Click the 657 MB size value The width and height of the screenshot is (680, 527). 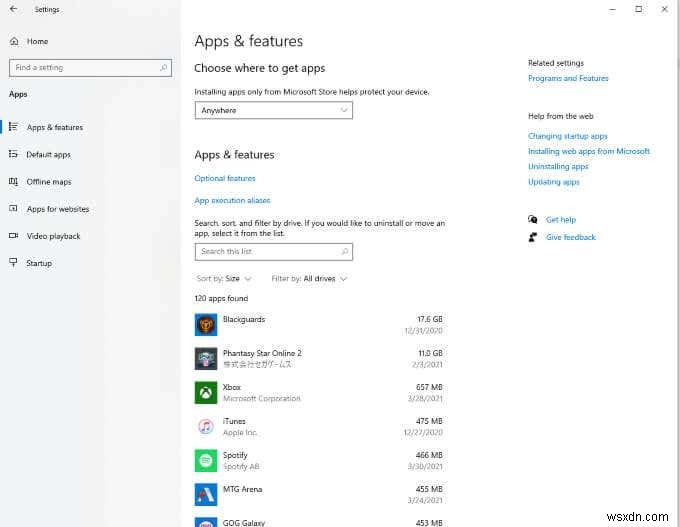coord(429,387)
